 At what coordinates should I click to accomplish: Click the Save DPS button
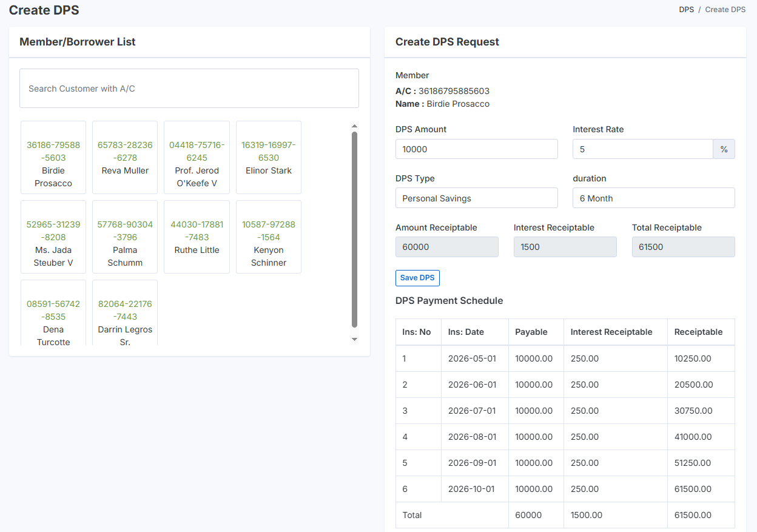coord(417,278)
